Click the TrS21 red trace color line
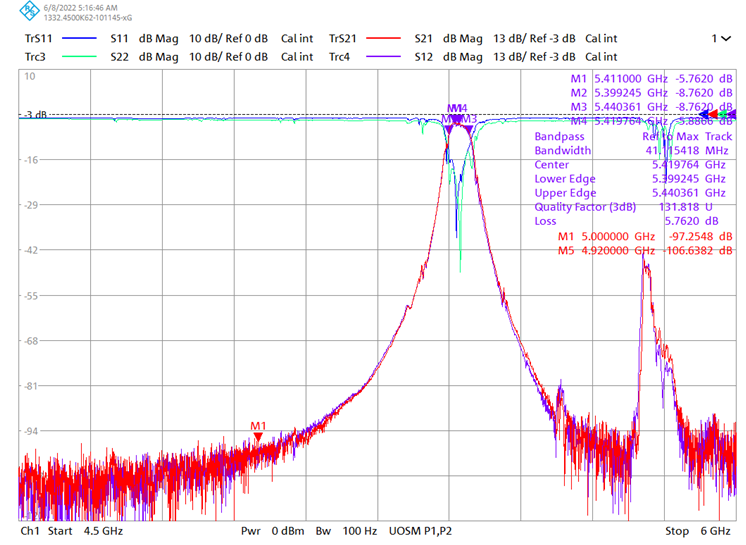This screenshot has height=545, width=746. (383, 39)
